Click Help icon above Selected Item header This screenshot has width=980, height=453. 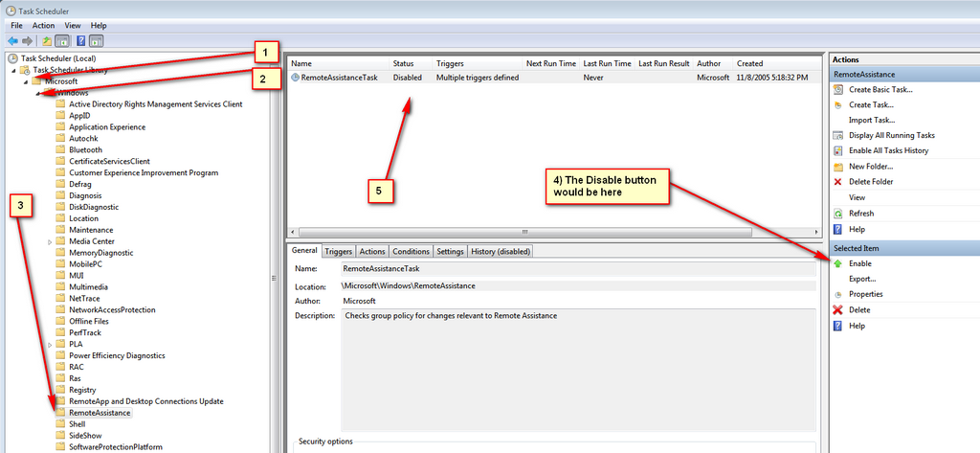(838, 230)
